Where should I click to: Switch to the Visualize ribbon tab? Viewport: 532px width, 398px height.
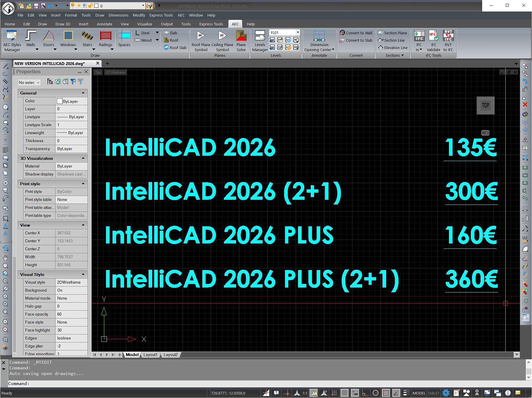tap(145, 24)
